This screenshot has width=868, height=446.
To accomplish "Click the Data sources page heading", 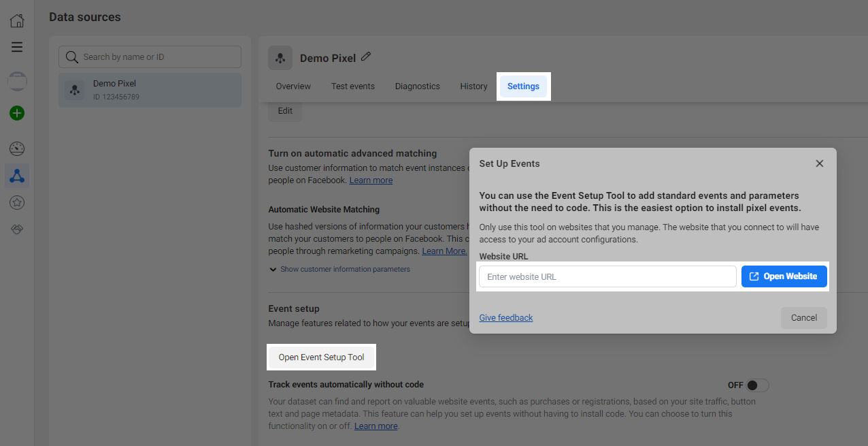I will (x=85, y=17).
